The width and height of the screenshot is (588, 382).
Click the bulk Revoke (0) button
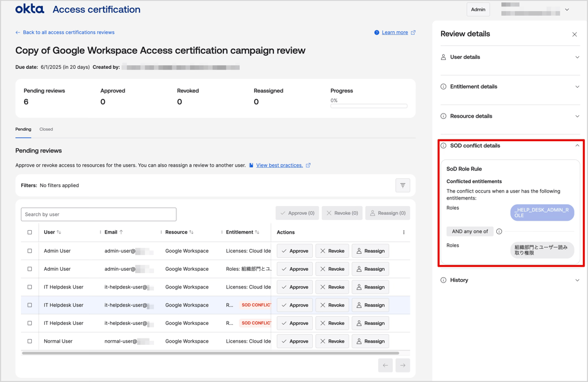pyautogui.click(x=342, y=213)
